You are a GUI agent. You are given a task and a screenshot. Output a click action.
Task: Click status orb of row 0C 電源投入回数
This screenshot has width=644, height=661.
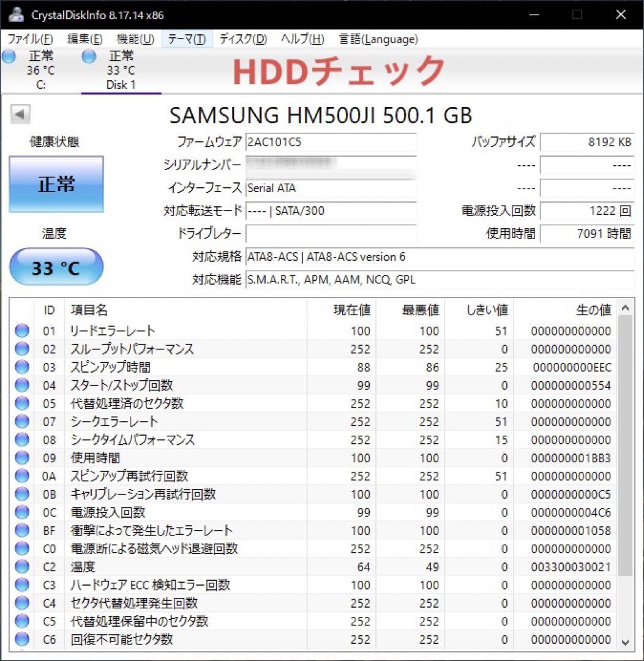(22, 512)
